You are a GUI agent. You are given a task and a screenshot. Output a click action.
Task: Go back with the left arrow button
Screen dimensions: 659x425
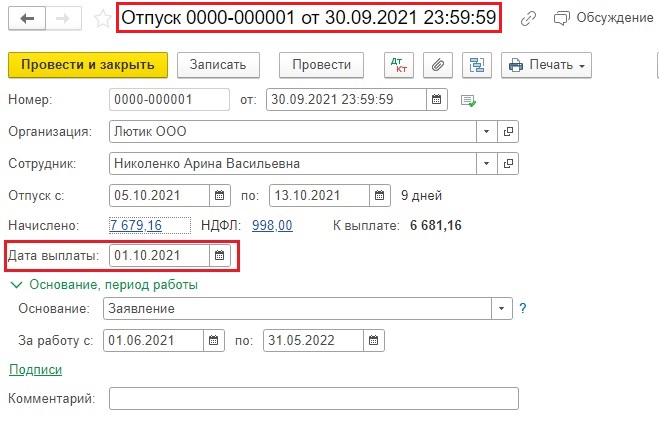coord(27,18)
